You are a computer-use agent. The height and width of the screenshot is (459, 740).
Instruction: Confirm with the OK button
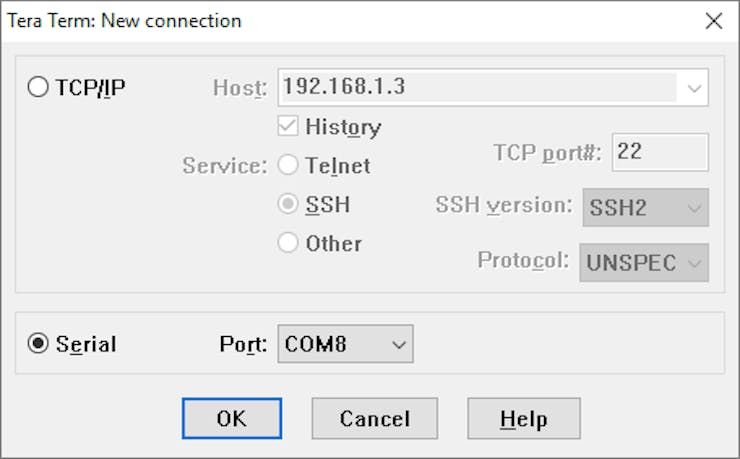[x=232, y=418]
